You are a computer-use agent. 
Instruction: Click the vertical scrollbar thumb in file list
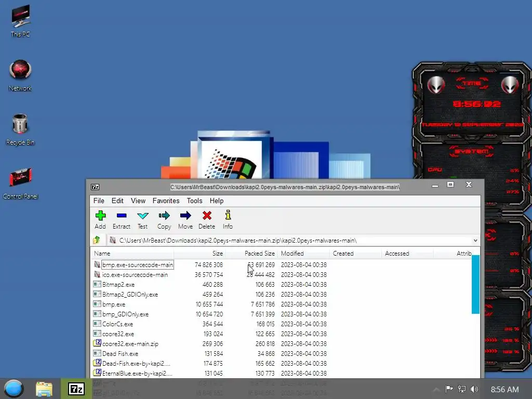point(475,284)
